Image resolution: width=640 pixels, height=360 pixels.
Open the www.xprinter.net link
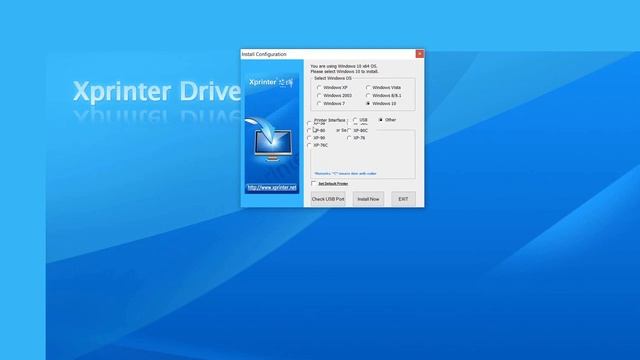[x=272, y=188]
